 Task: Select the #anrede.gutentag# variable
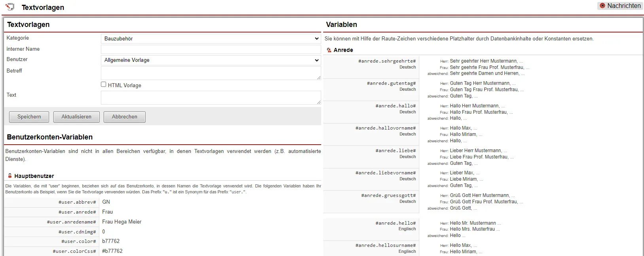pos(391,83)
